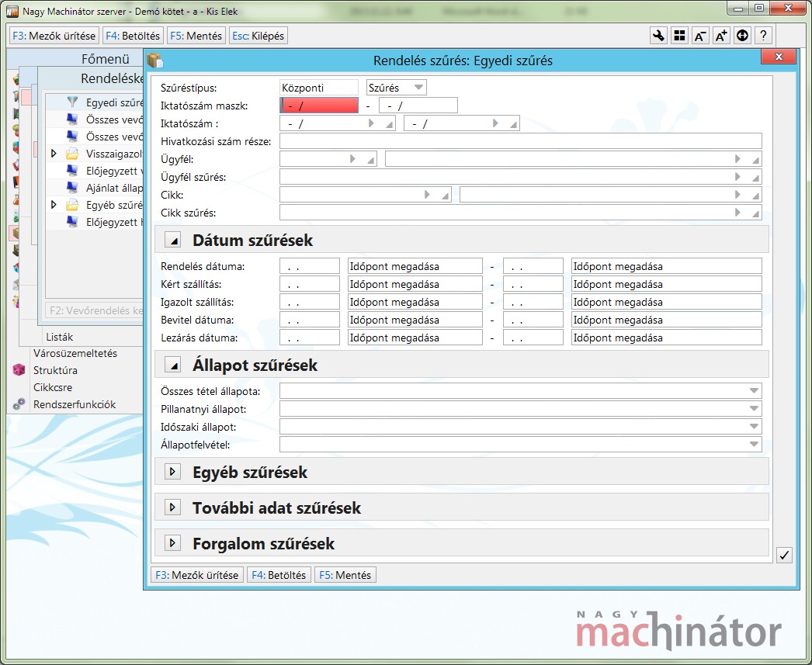The width and height of the screenshot is (812, 665).
Task: Select Egyedi szűrés in the tree
Action: click(x=114, y=102)
